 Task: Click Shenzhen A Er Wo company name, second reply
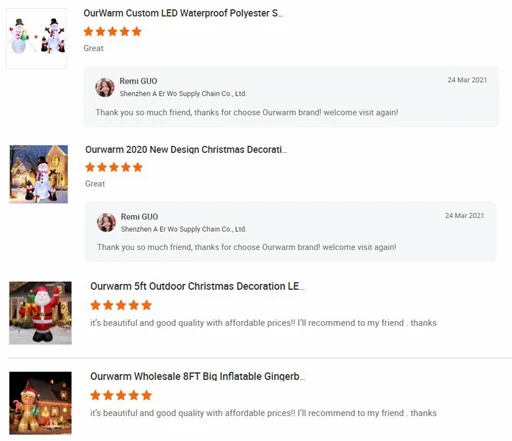click(x=184, y=229)
